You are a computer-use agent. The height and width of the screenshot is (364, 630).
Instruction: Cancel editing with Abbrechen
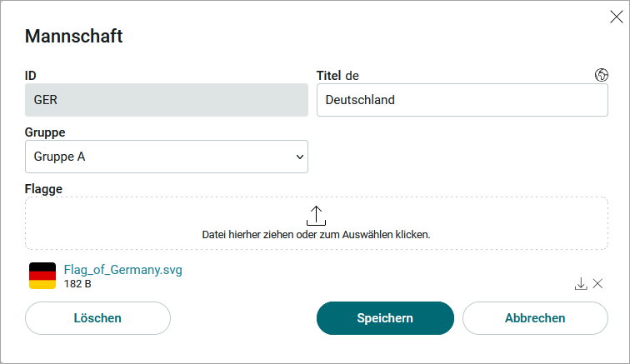535,318
